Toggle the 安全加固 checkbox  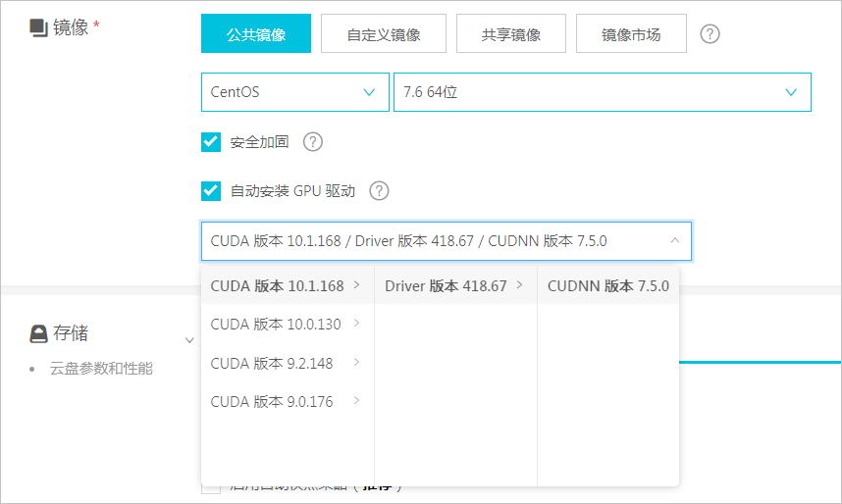pos(211,142)
